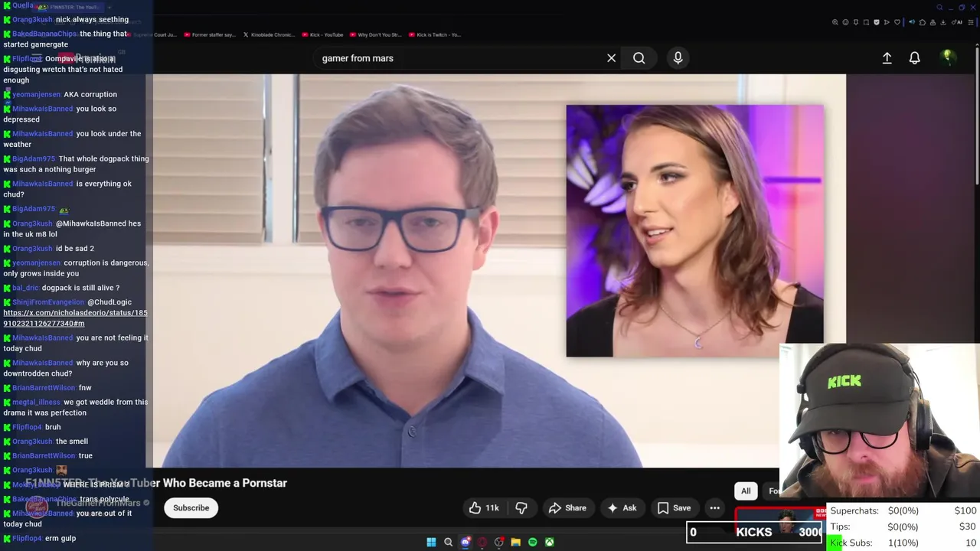Open the OBS icon in taskbar

(498, 542)
